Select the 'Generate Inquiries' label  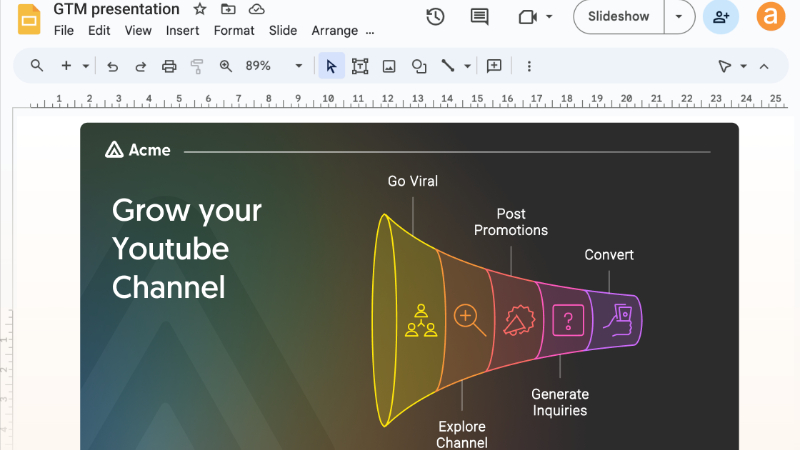pos(560,402)
